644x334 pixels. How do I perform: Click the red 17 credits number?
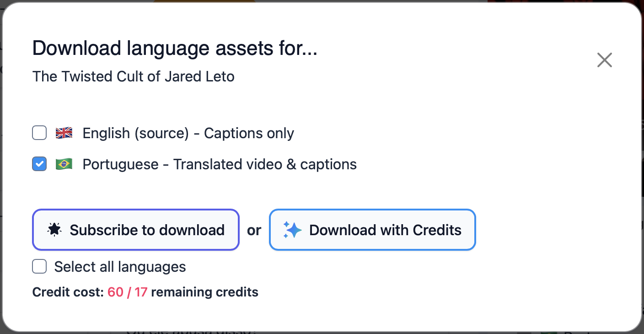click(141, 292)
